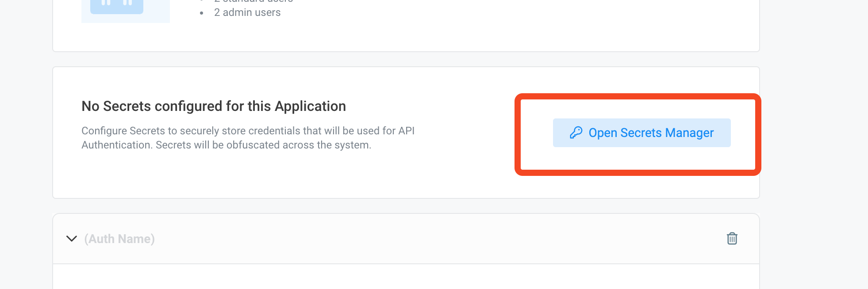Click the empty body below Auth Name header
The width and height of the screenshot is (868, 289).
pyautogui.click(x=406, y=277)
